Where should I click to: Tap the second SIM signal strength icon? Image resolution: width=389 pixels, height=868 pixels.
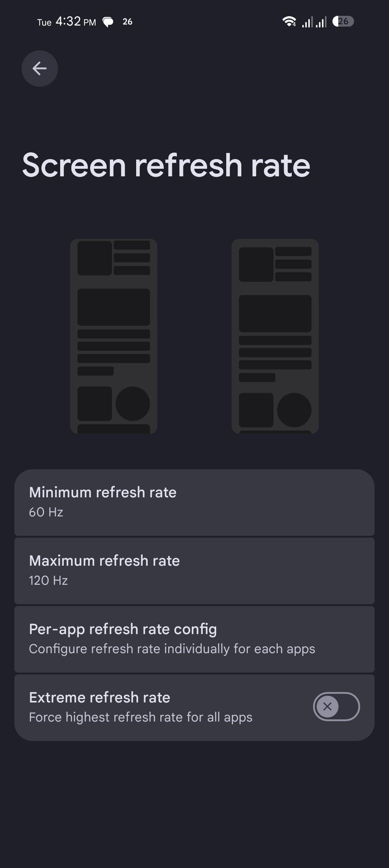point(321,22)
